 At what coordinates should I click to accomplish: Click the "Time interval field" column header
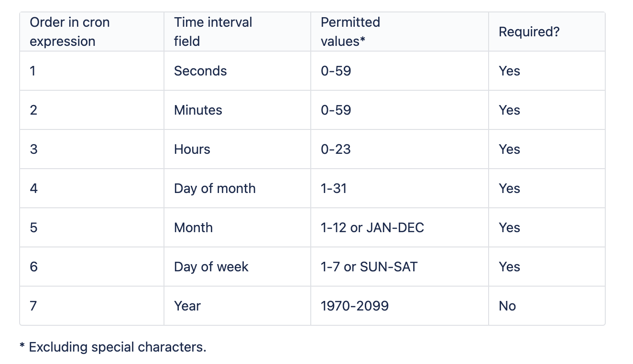[213, 32]
